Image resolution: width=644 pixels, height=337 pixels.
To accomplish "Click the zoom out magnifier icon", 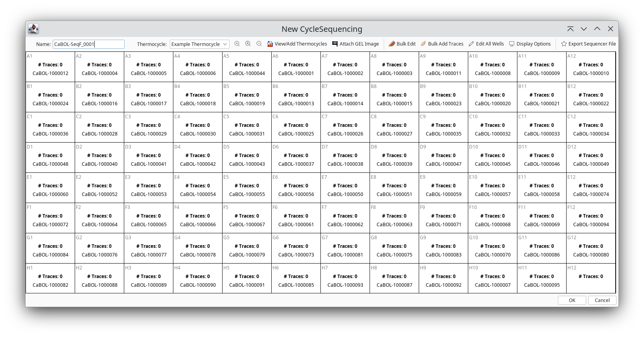I will click(259, 44).
